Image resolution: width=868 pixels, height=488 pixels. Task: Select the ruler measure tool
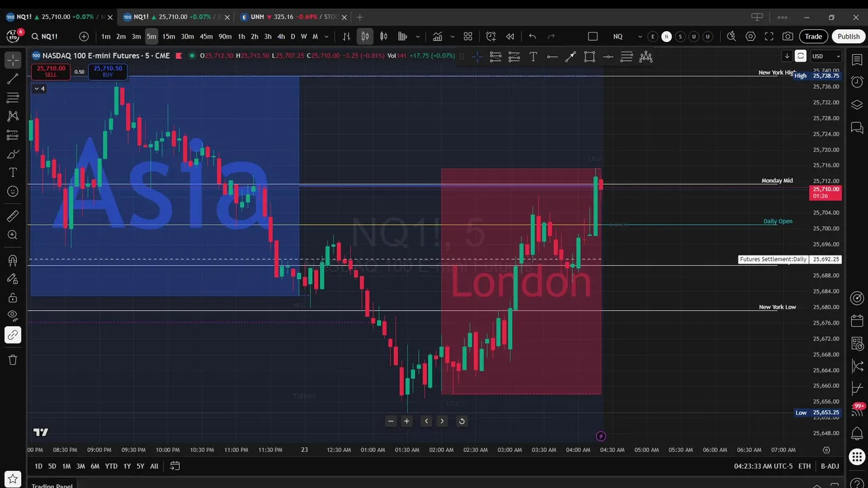tap(13, 216)
